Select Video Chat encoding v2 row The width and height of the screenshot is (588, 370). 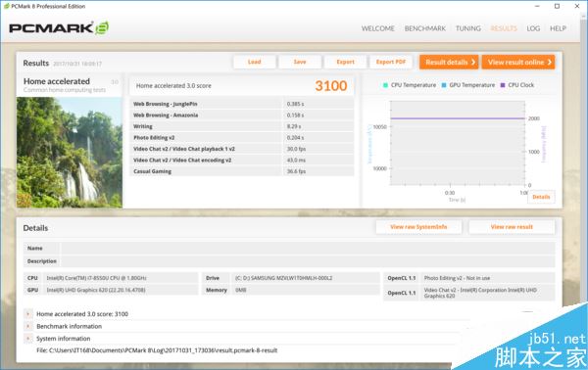coord(241,160)
